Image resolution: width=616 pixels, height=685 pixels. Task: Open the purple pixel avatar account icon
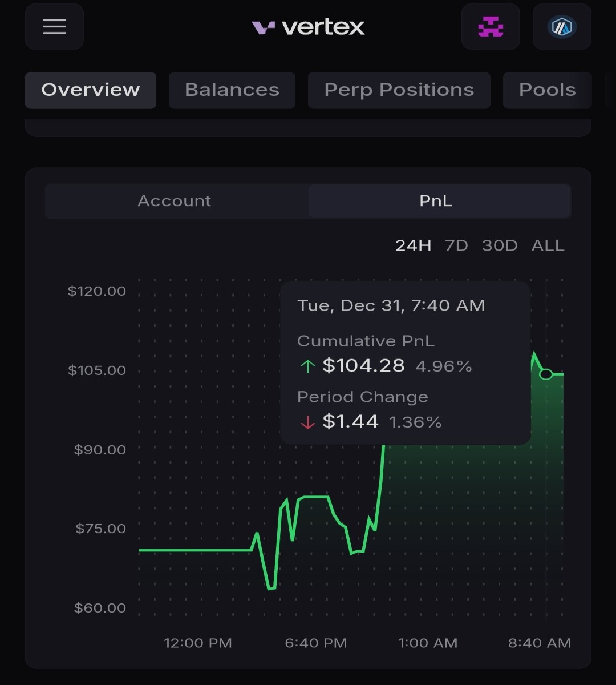click(491, 27)
